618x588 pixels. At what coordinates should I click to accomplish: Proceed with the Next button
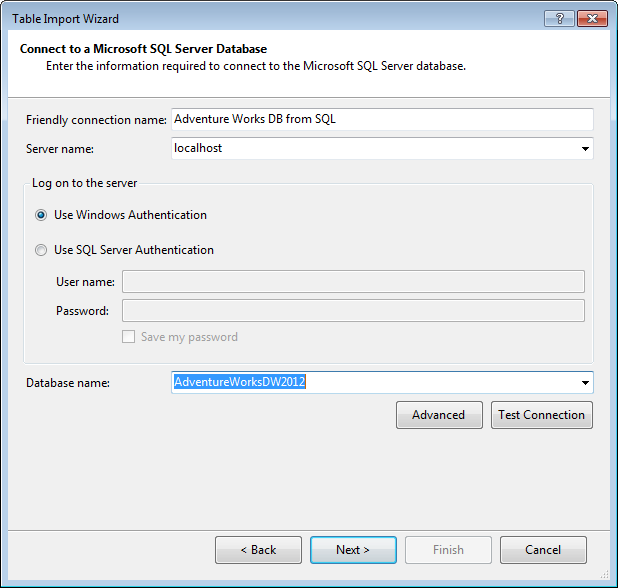pyautogui.click(x=353, y=550)
